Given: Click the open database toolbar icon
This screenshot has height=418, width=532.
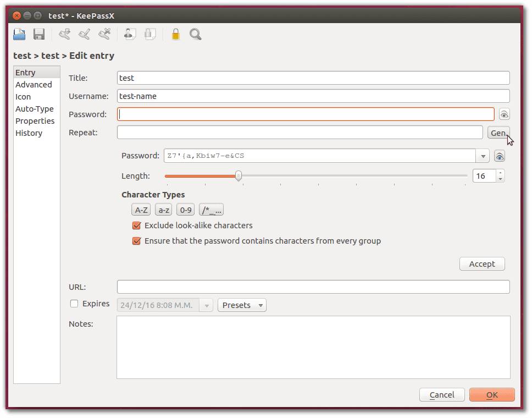Looking at the screenshot, I should [19, 34].
